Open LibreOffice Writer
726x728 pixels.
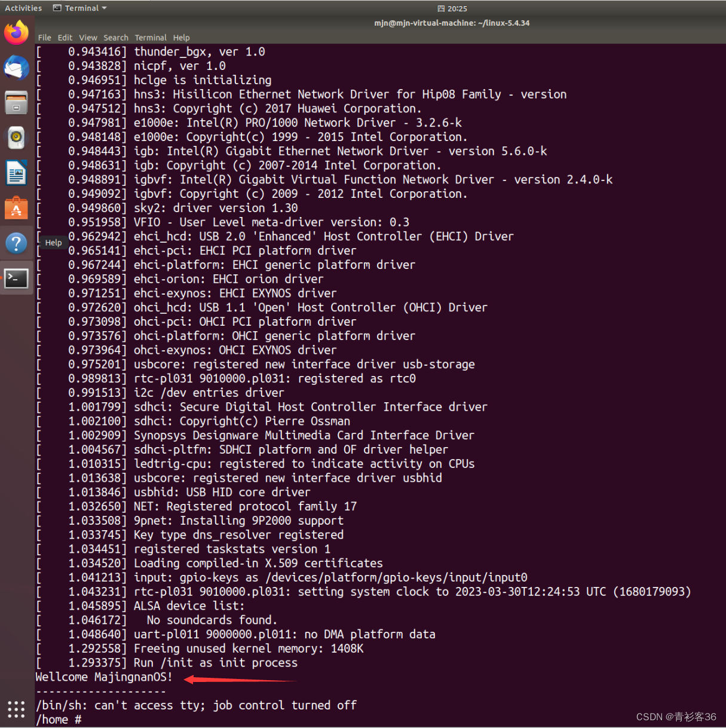(16, 173)
